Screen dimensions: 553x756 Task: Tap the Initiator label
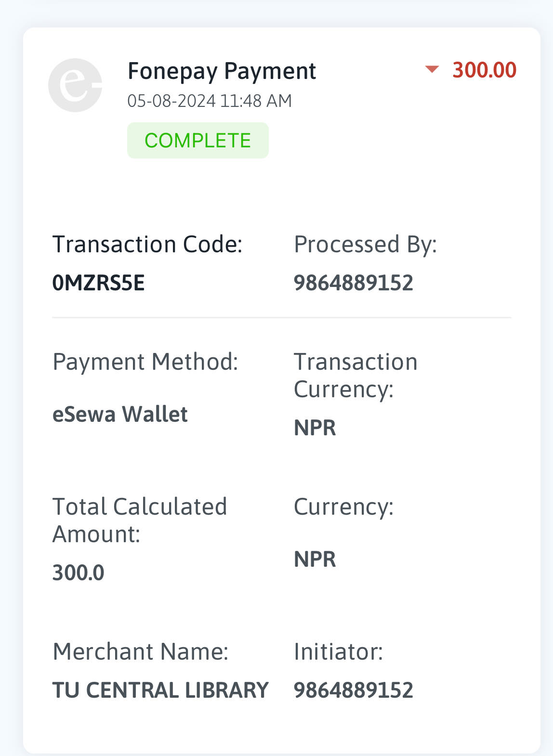pos(339,652)
